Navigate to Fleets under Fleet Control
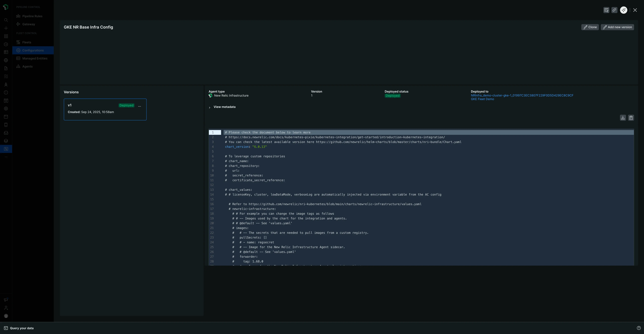This screenshot has height=334, width=644. [27, 42]
